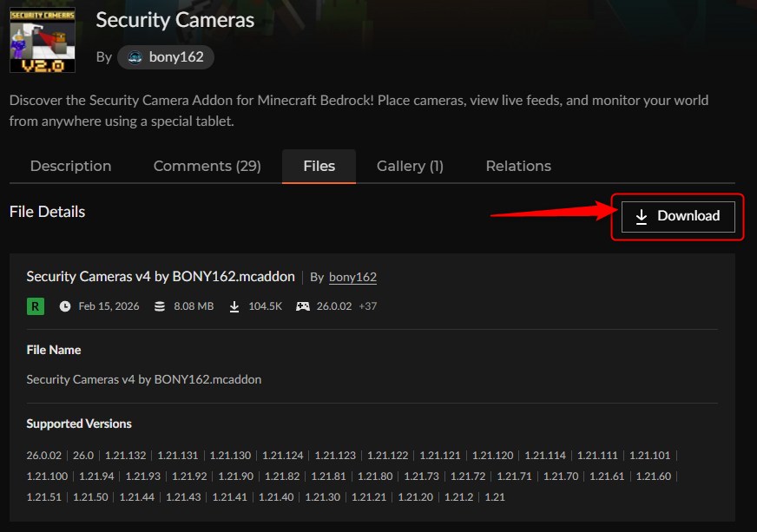
Task: Click supported version 1.21.73
Action: (x=421, y=476)
